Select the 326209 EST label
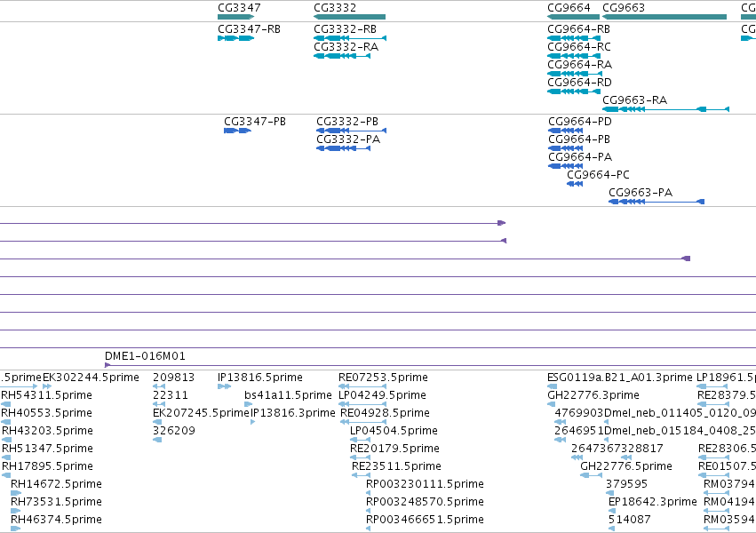Screen dimensions: 756x533 (x=173, y=431)
